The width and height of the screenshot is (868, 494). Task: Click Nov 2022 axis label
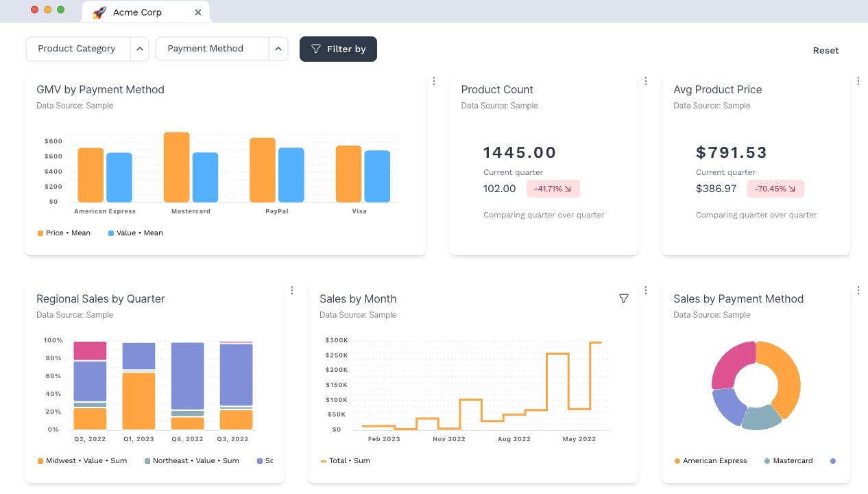click(x=449, y=439)
